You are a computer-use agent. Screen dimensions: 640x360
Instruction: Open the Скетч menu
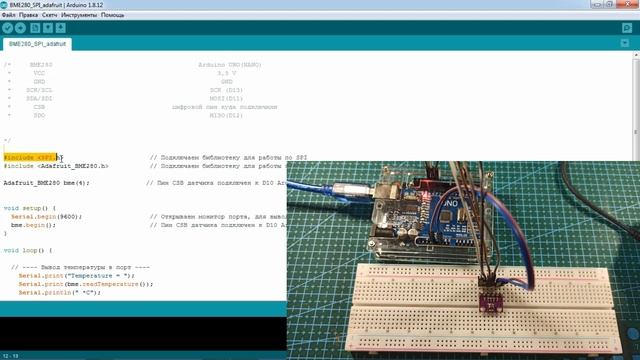[x=49, y=15]
